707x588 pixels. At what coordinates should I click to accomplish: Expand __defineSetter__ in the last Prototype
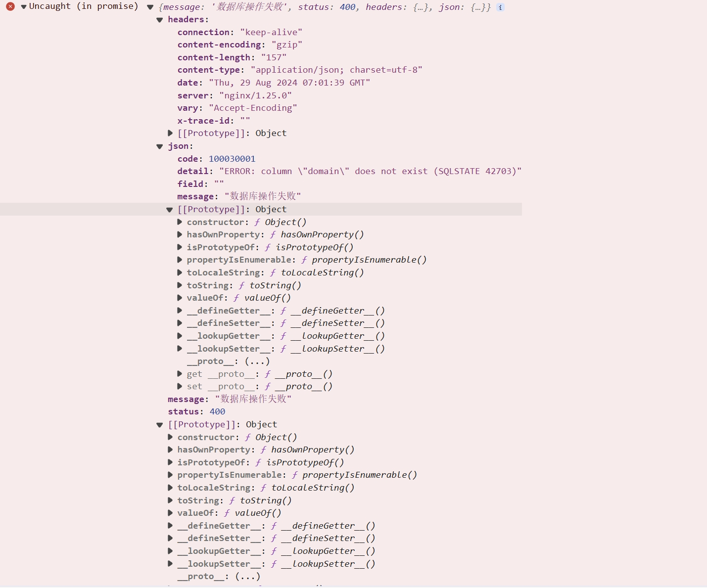tap(170, 538)
